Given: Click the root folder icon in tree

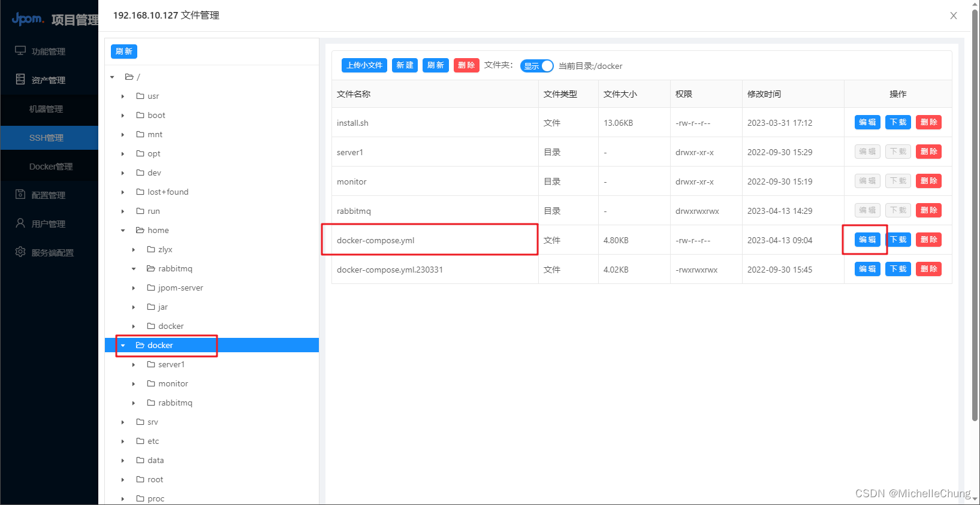Looking at the screenshot, I should coord(129,77).
